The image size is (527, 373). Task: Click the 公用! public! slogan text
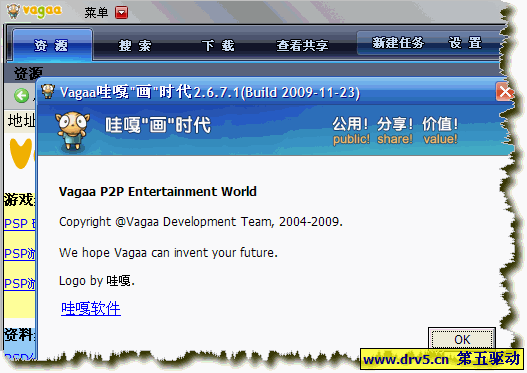point(351,131)
